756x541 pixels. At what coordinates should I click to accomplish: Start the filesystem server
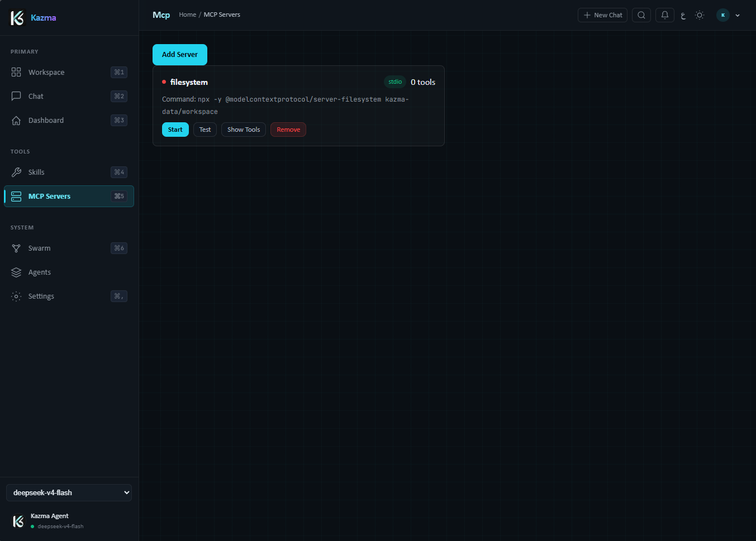click(175, 130)
